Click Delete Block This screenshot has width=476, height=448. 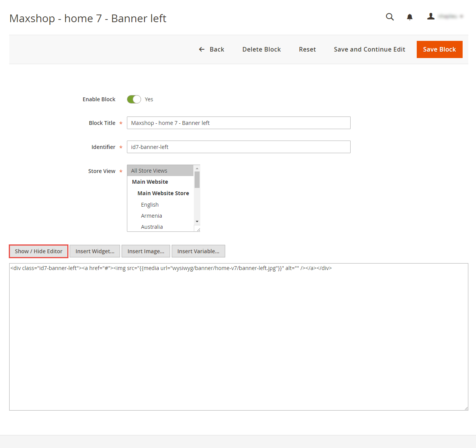pyautogui.click(x=262, y=49)
